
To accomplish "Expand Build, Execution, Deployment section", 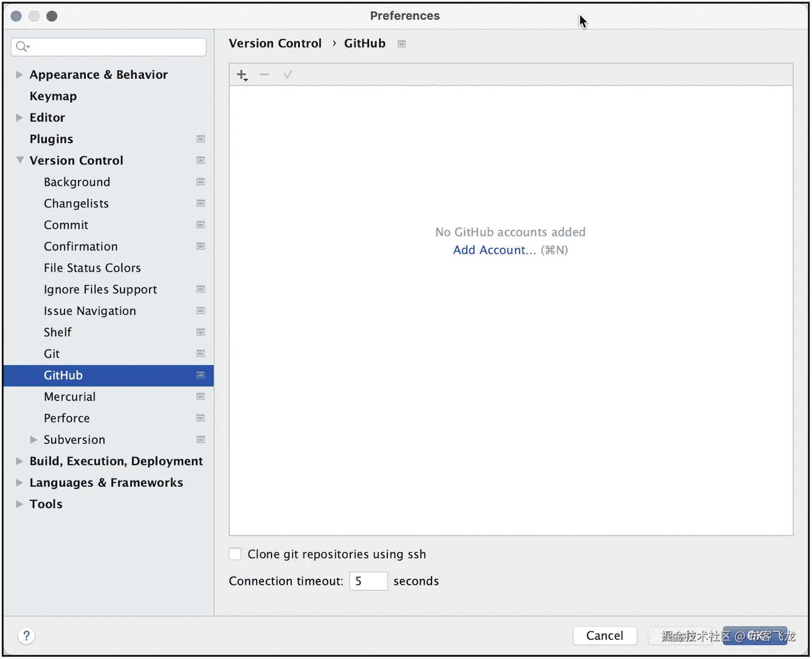I will tap(19, 461).
